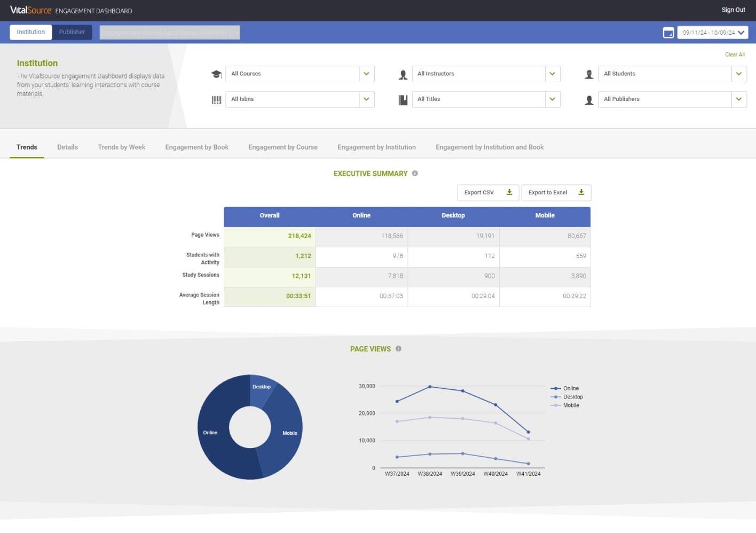Screen dimensions: 756x533
Task: Select the Trends tab
Action: click(27, 147)
